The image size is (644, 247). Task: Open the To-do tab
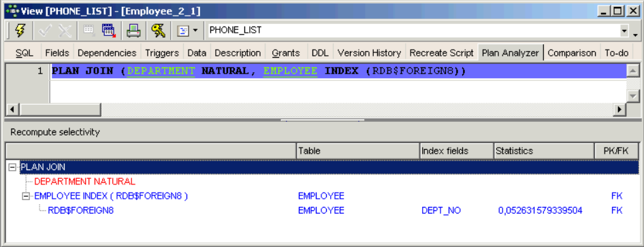617,53
